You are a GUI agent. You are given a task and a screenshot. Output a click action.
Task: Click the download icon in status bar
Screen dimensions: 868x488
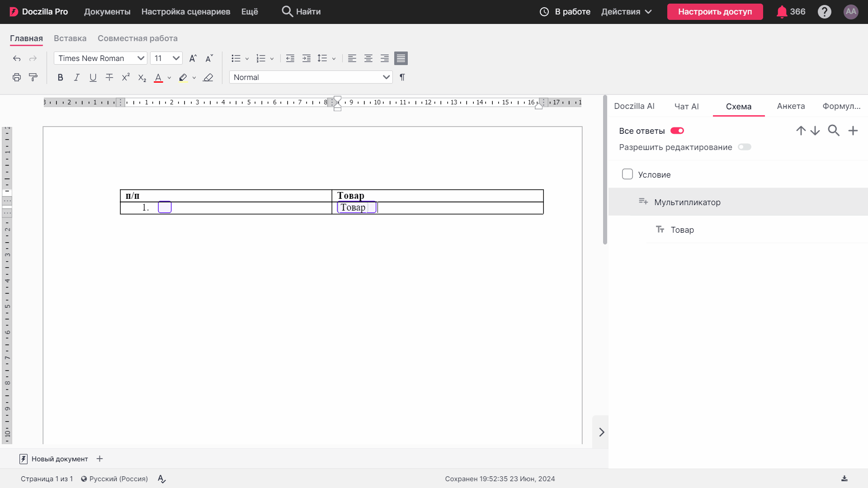click(x=844, y=479)
